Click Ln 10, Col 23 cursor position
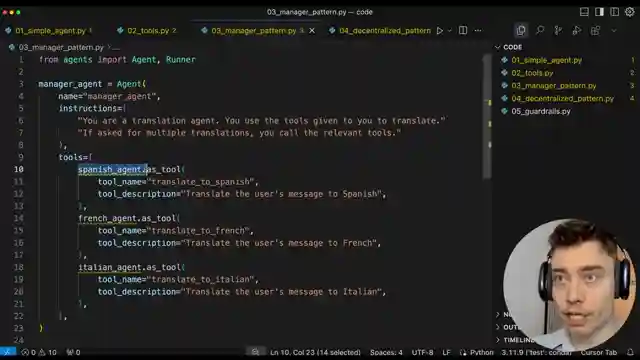Screen dimensions: 640x360 coord(315,352)
